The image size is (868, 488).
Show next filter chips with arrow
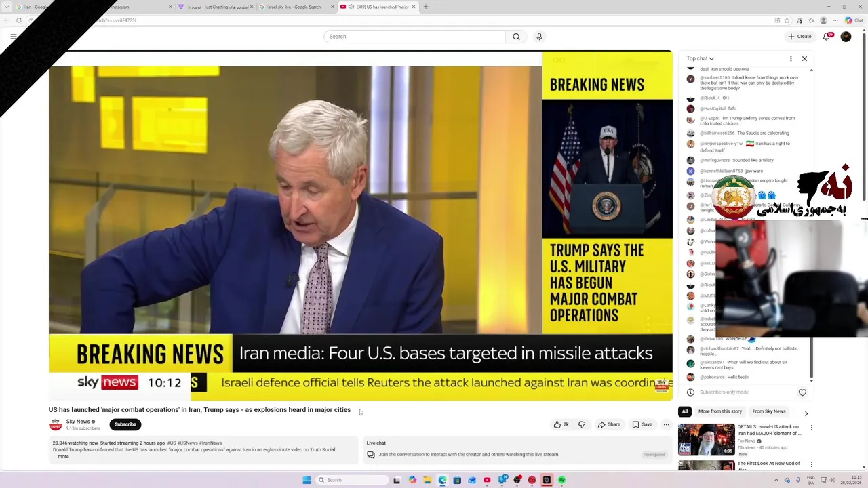(x=806, y=413)
